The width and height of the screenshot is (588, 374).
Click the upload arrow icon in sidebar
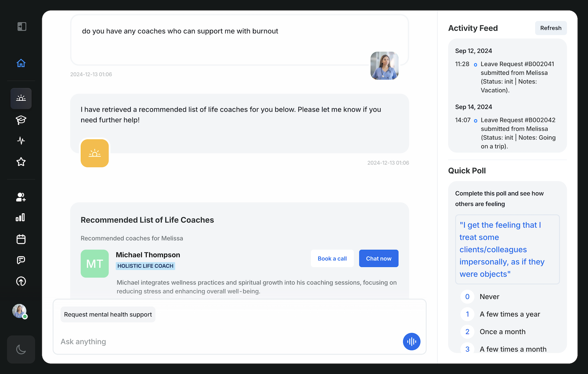coord(21,282)
